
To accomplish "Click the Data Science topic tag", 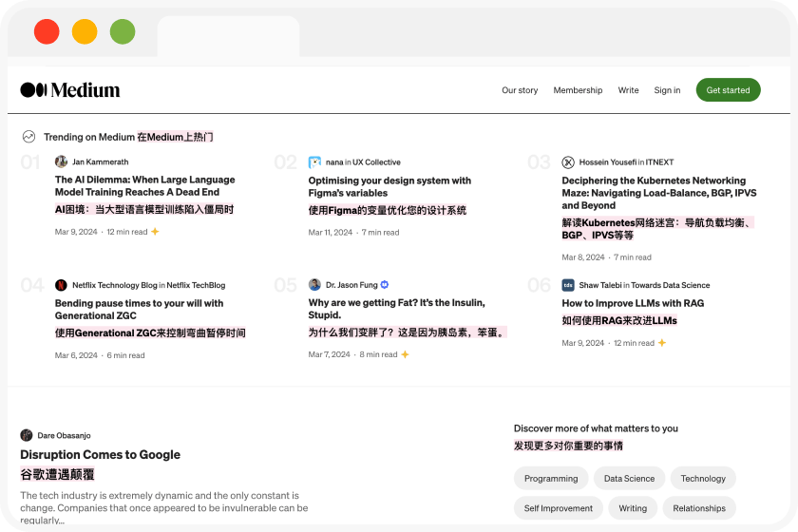I will (x=629, y=479).
